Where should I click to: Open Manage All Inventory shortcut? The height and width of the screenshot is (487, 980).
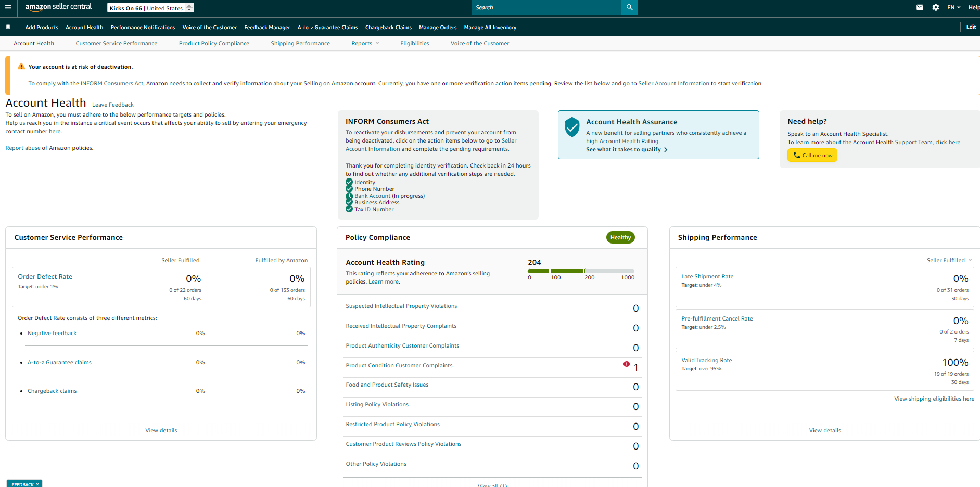490,27
